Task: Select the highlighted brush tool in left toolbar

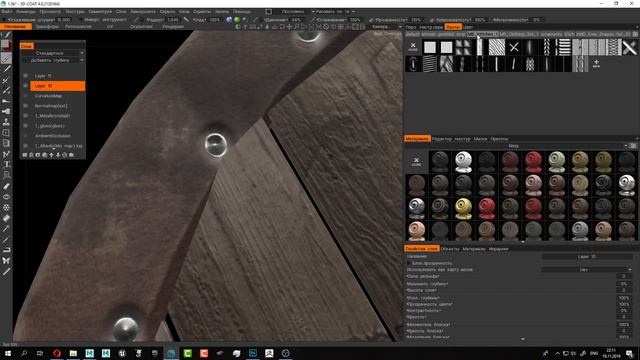Action: [6, 58]
